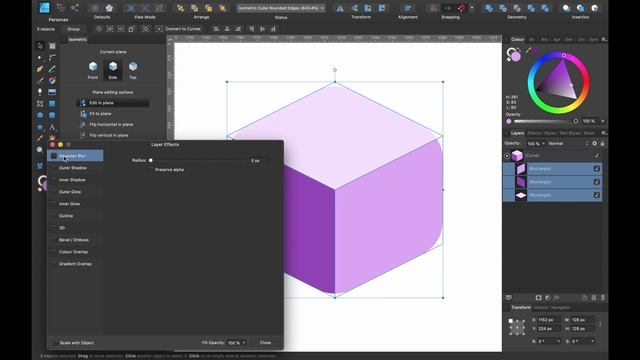This screenshot has width=640, height=360.
Task: Open the Alignment options icon
Action: [407, 8]
